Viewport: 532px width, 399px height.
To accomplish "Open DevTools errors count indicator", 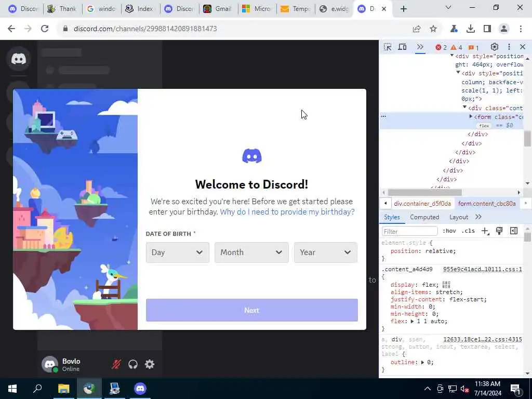I will coord(441,47).
